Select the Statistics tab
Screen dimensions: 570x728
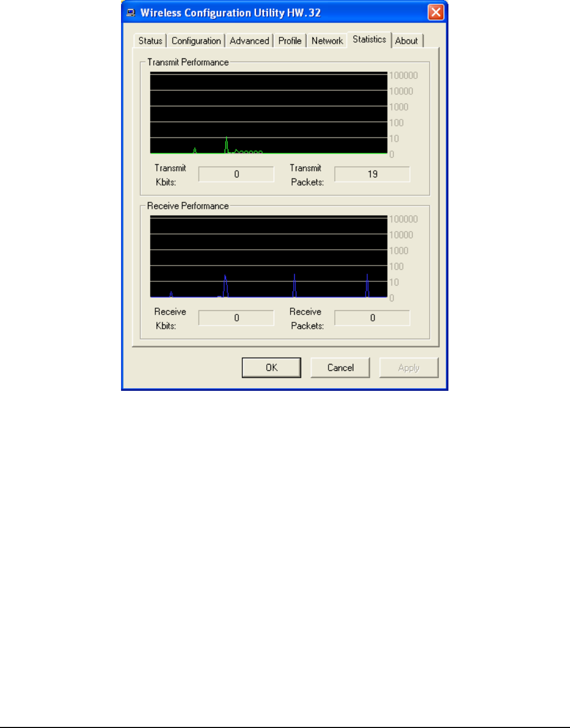point(369,39)
